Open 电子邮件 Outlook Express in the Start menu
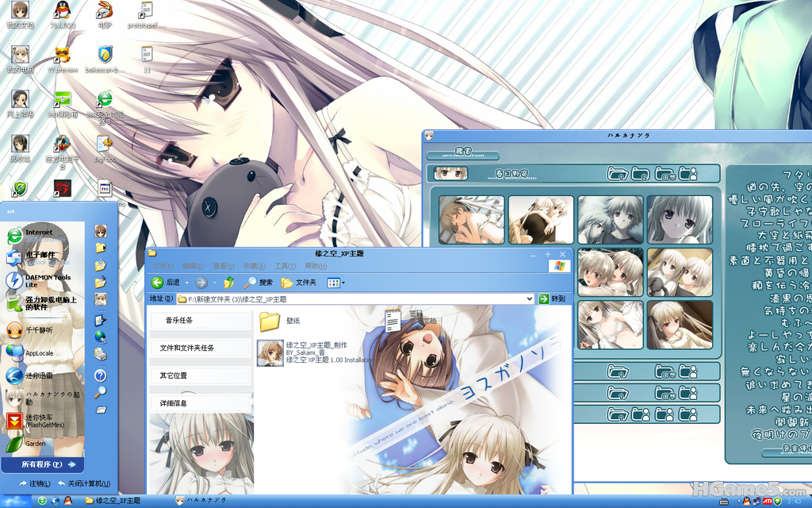Screen dimensions: 812x508 pyautogui.click(x=37, y=258)
